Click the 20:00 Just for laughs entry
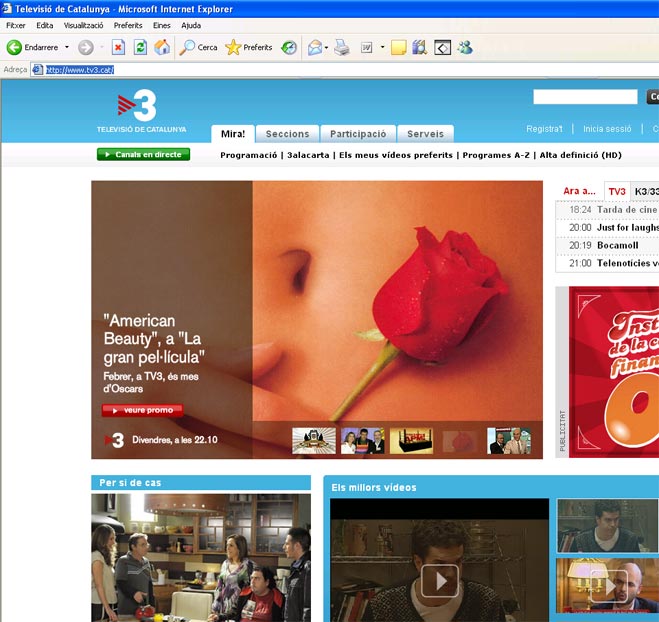This screenshot has height=622, width=659. click(x=607, y=227)
